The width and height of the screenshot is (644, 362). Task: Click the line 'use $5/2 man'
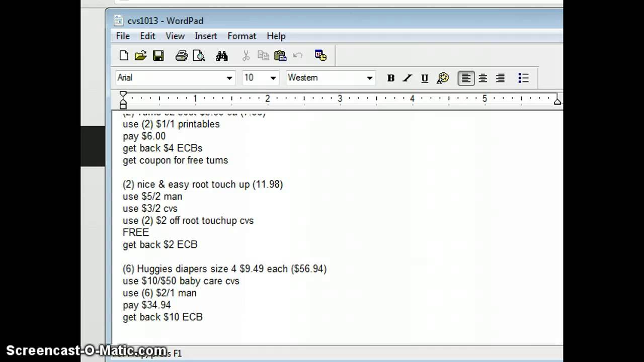point(152,197)
